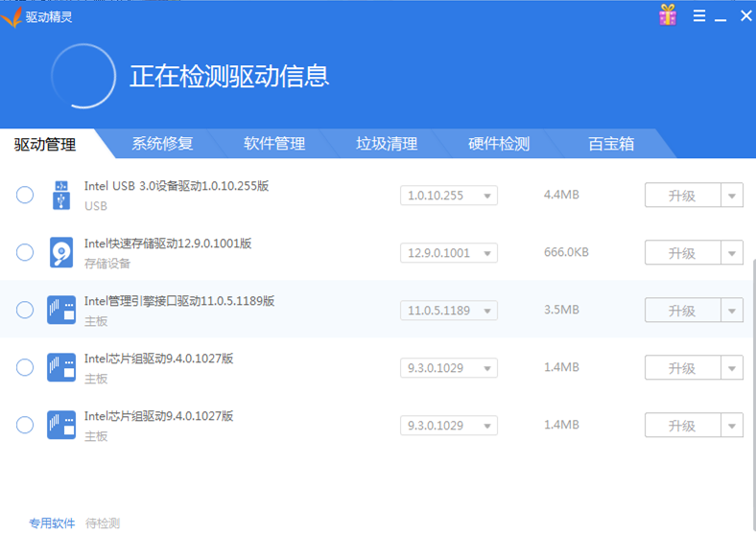
Task: Switch to the 硬件检测 tab
Action: click(499, 144)
